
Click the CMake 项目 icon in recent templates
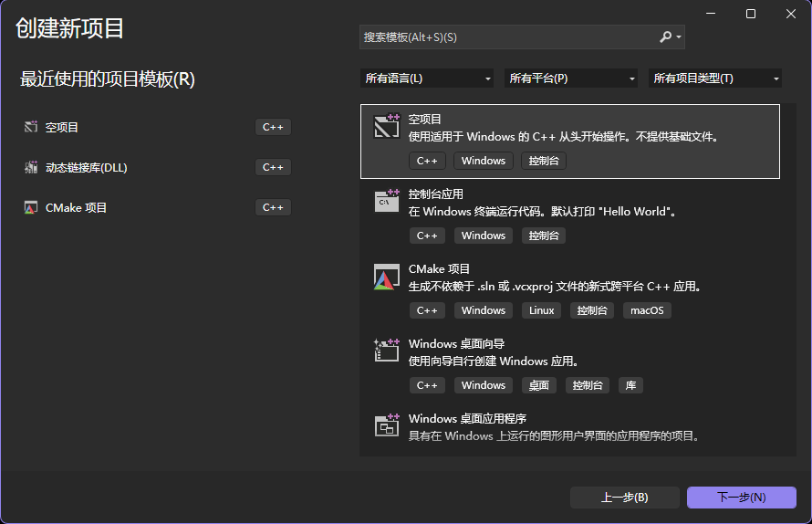coord(30,208)
